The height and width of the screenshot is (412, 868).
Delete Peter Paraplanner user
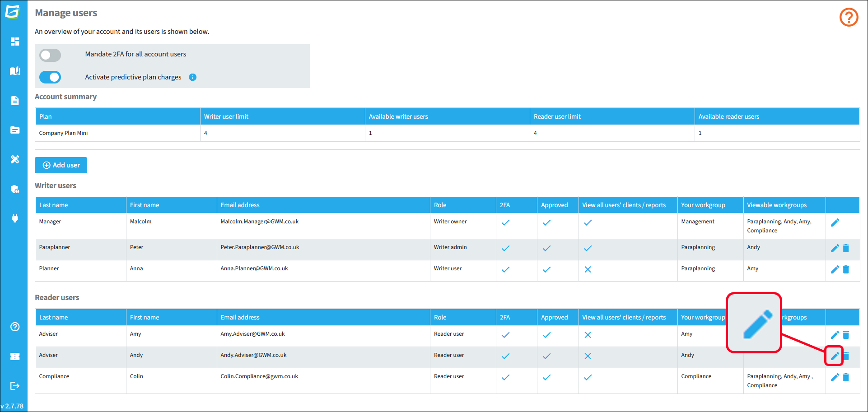846,248
